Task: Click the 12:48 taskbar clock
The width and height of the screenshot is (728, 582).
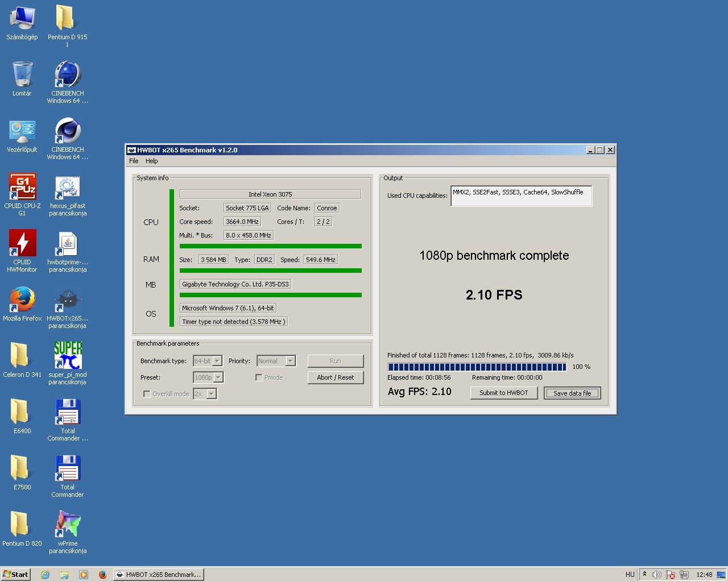Action: 704,575
